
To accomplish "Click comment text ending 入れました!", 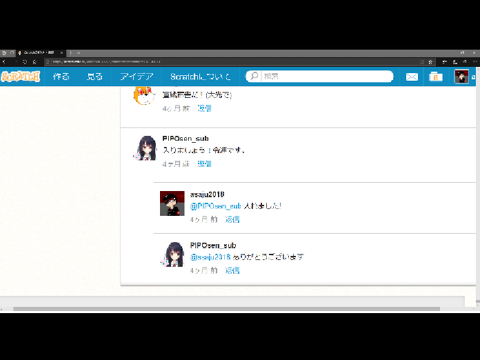I will click(x=262, y=206).
